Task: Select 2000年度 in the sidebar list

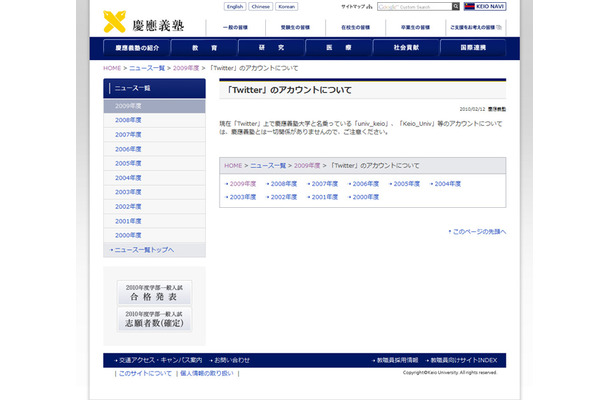Action: click(154, 235)
